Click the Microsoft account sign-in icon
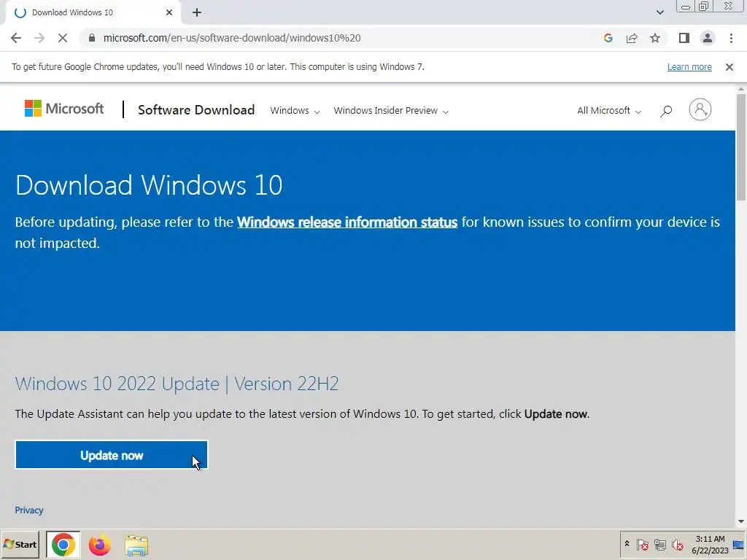 [700, 110]
